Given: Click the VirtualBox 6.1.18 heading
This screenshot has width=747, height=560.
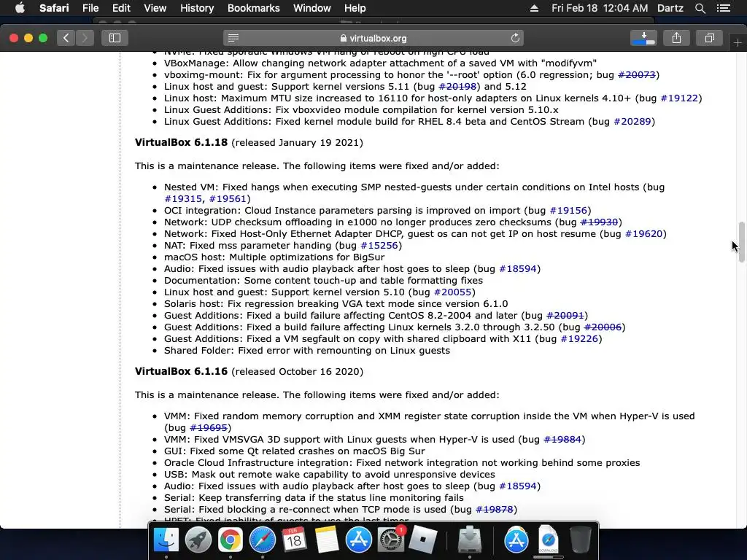Looking at the screenshot, I should tap(181, 142).
